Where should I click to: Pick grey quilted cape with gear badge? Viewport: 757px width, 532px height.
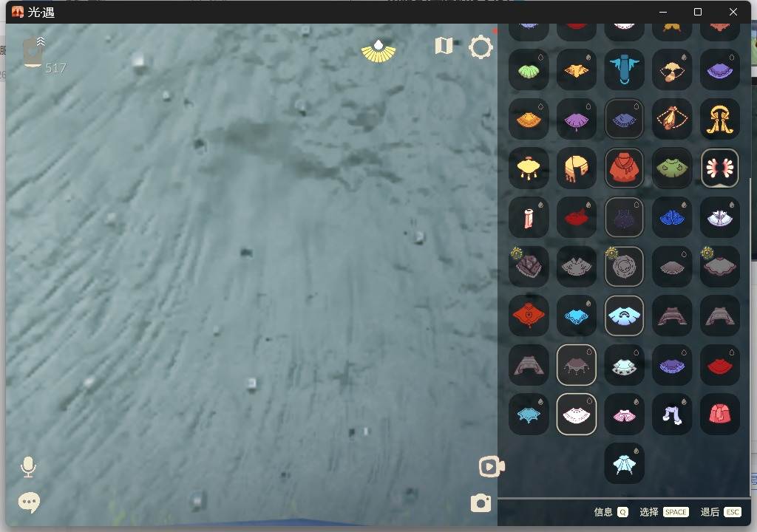(x=529, y=267)
